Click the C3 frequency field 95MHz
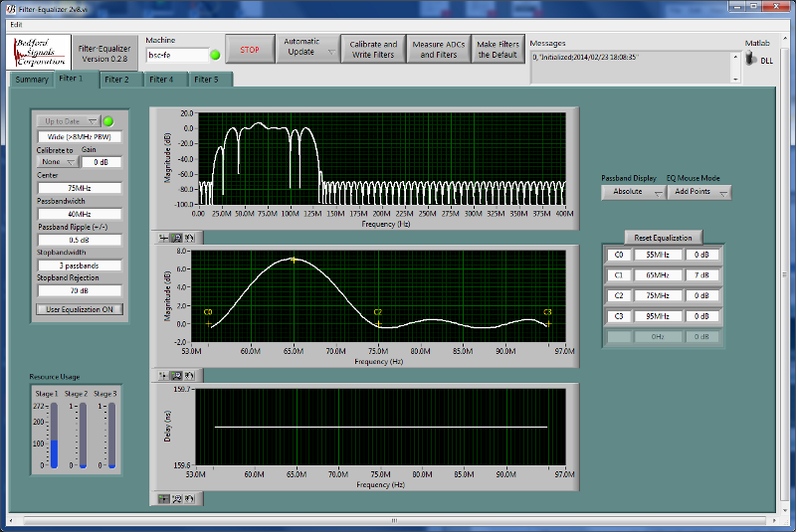The image size is (796, 532). [x=658, y=316]
